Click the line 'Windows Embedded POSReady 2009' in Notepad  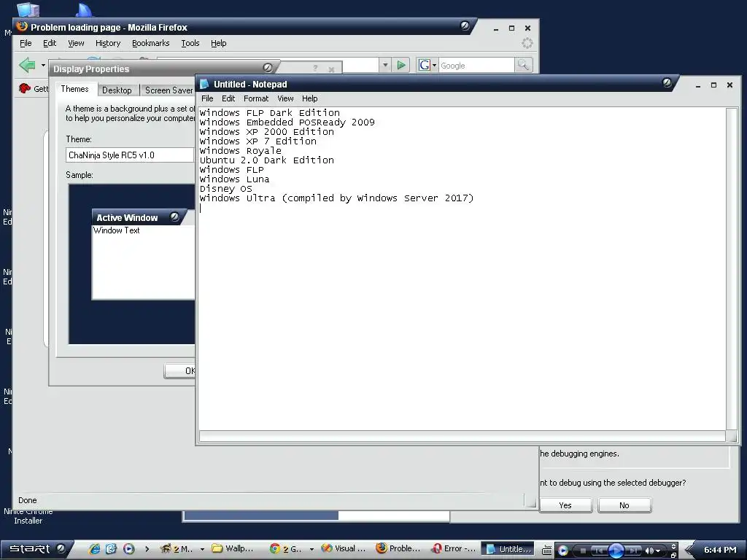(x=287, y=122)
